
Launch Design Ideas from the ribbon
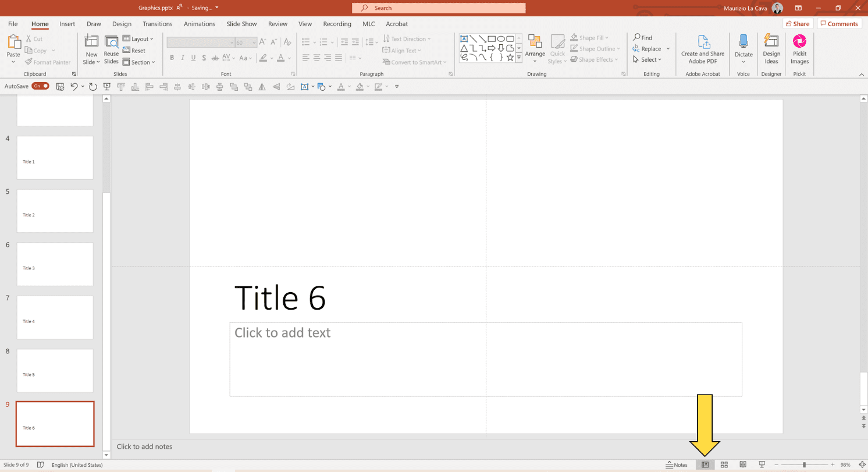point(771,49)
